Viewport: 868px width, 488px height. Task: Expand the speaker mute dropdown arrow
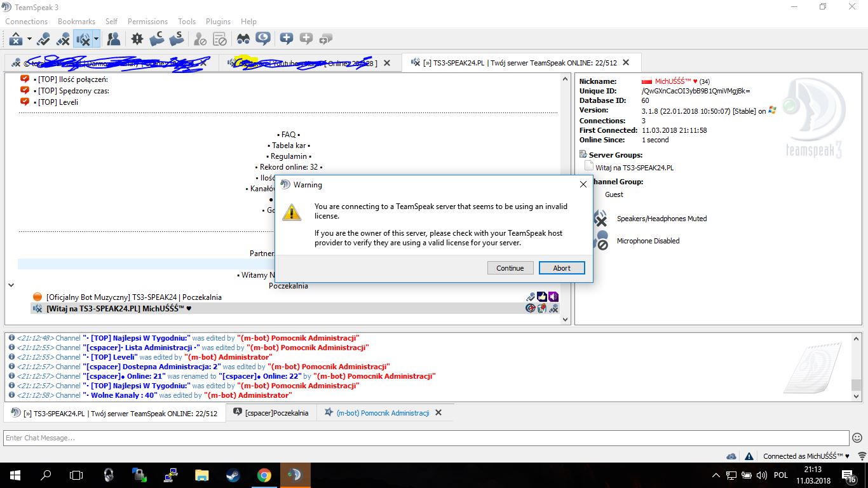96,39
